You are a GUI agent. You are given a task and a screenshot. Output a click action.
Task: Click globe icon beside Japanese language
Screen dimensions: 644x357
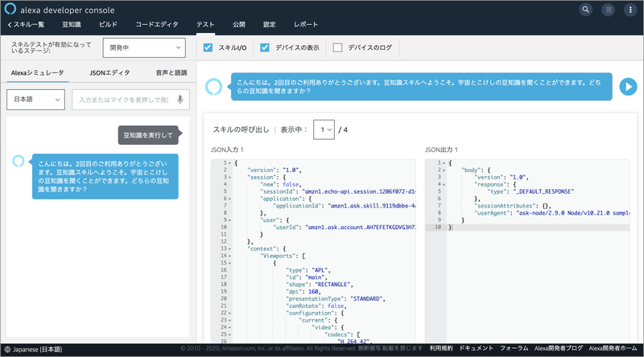click(7, 350)
